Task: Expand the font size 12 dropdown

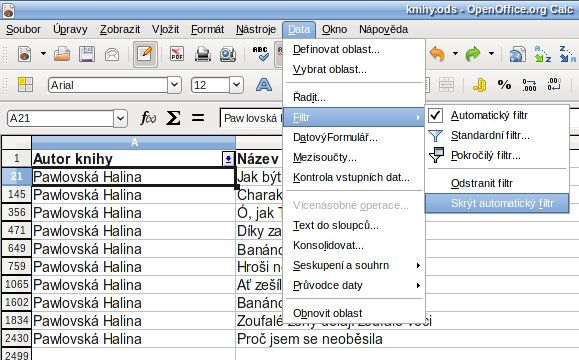Action: tap(236, 85)
